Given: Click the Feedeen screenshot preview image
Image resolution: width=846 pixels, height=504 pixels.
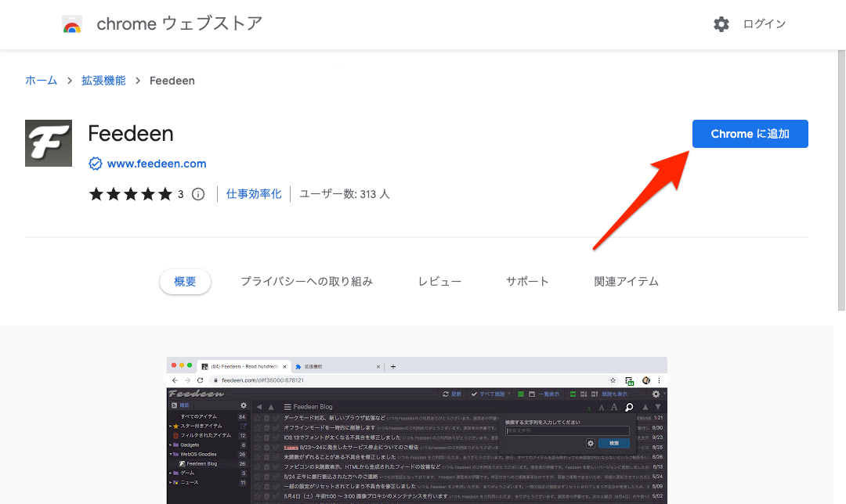Looking at the screenshot, I should click(416, 430).
